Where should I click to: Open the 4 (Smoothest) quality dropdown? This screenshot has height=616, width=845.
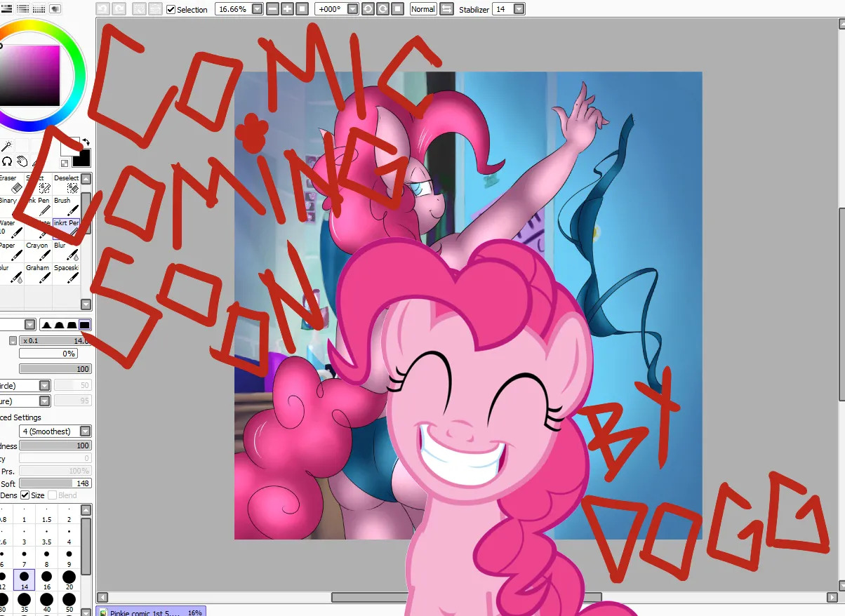click(x=85, y=431)
